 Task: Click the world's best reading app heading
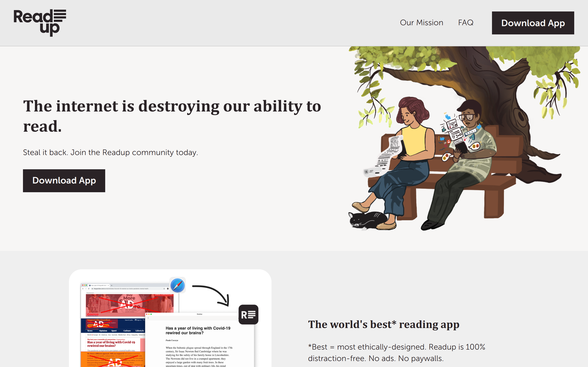pyautogui.click(x=384, y=325)
